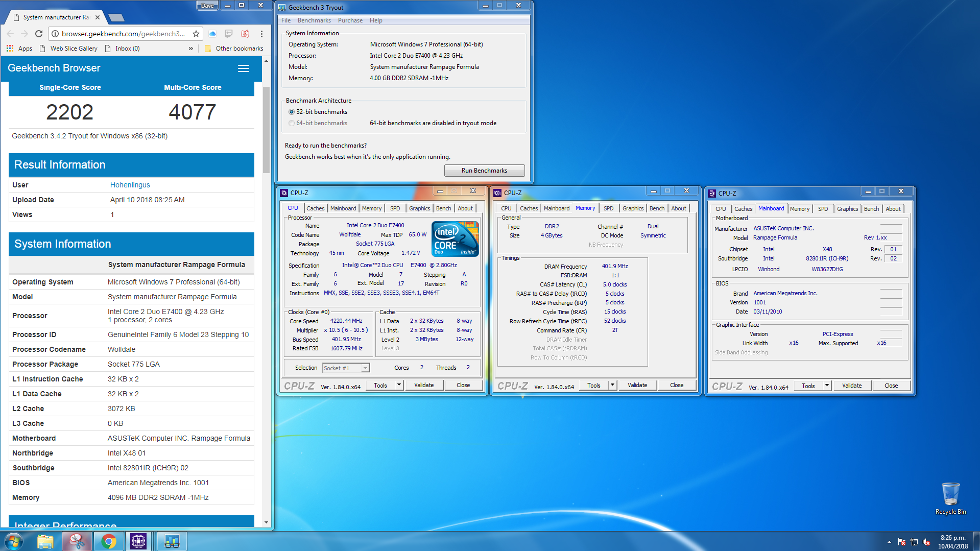
Task: Bookmark this page with the star icon
Action: (x=196, y=34)
